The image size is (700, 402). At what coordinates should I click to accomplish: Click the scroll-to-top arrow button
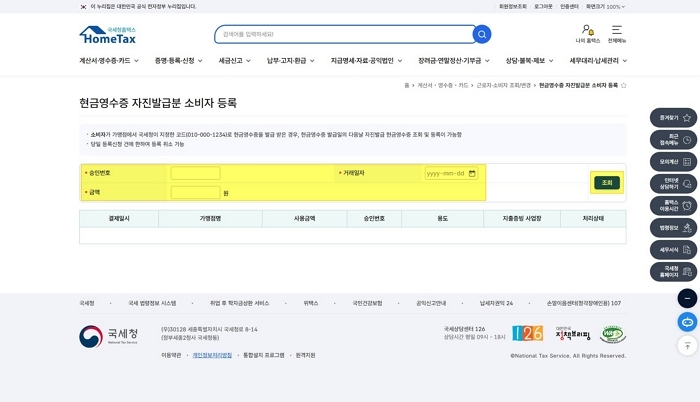[687, 346]
